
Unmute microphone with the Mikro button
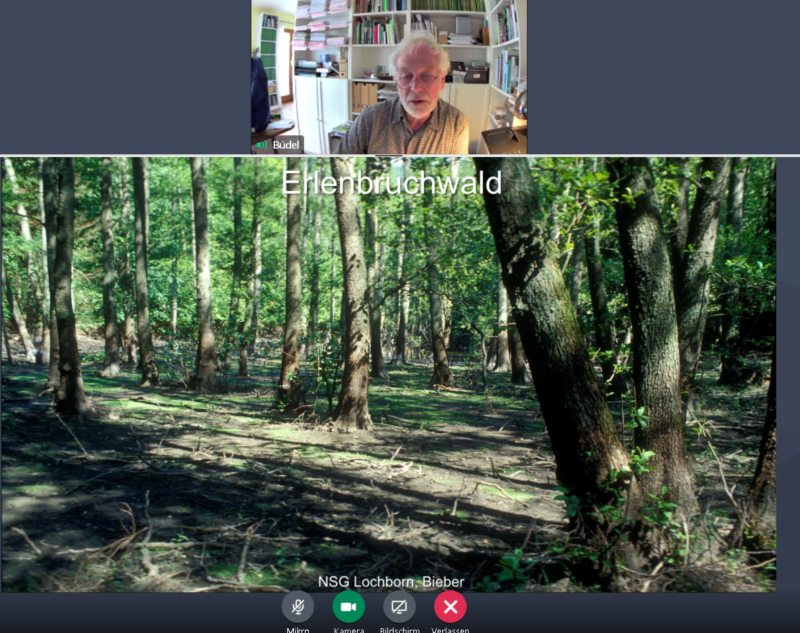tap(297, 607)
